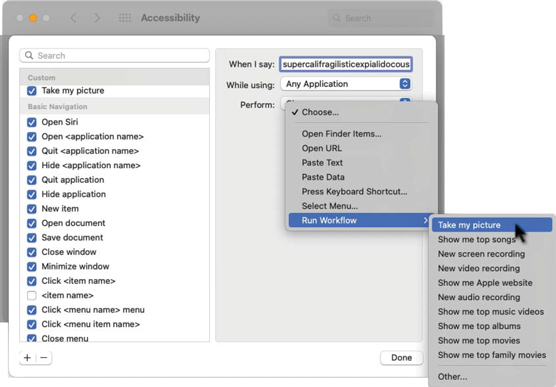Select the Click <item name> row
Image resolution: width=556 pixels, height=387 pixels.
[115, 281]
